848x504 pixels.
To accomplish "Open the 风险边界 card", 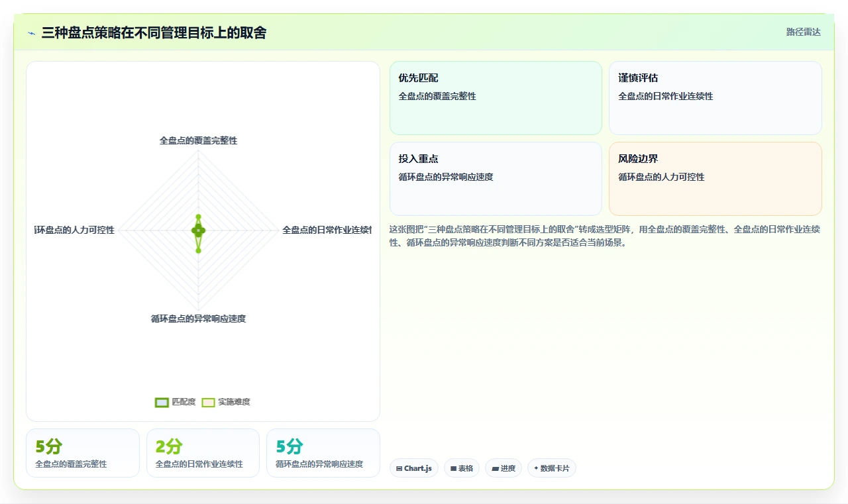I will click(x=715, y=179).
